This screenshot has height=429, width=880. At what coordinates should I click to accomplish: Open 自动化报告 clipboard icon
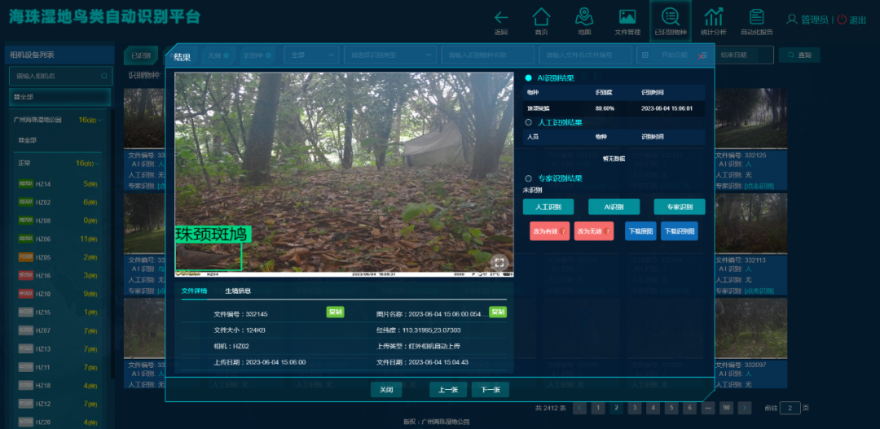(757, 17)
